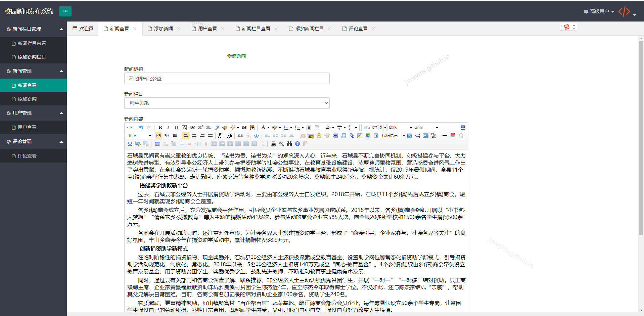Open 新闻栏目查看 in the sidebar

point(33,43)
